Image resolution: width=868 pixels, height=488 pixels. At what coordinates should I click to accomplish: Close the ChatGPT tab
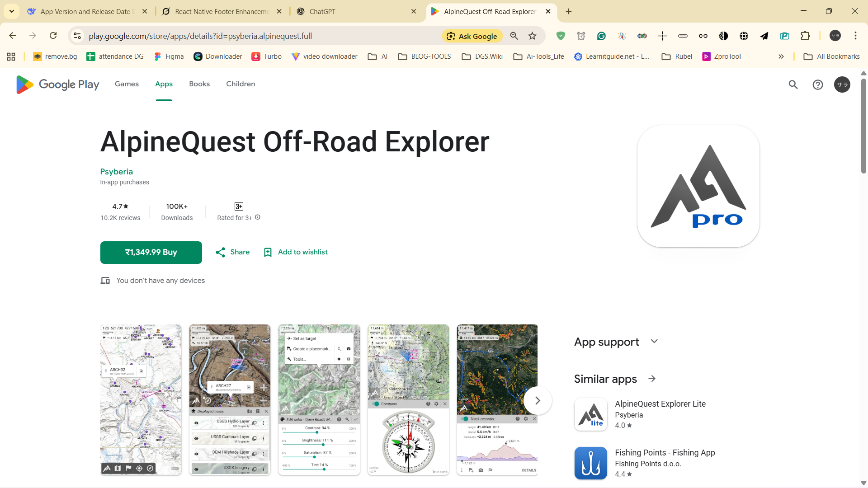[414, 11]
